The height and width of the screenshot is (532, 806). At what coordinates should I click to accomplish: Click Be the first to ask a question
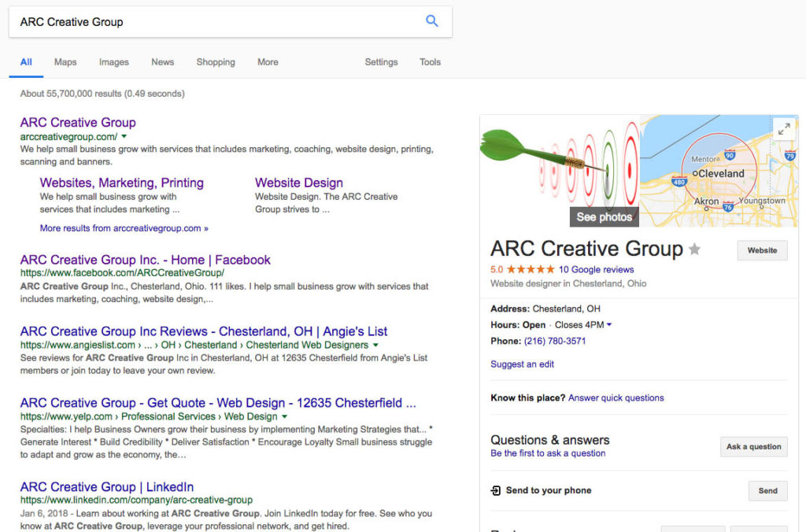pyautogui.click(x=548, y=453)
